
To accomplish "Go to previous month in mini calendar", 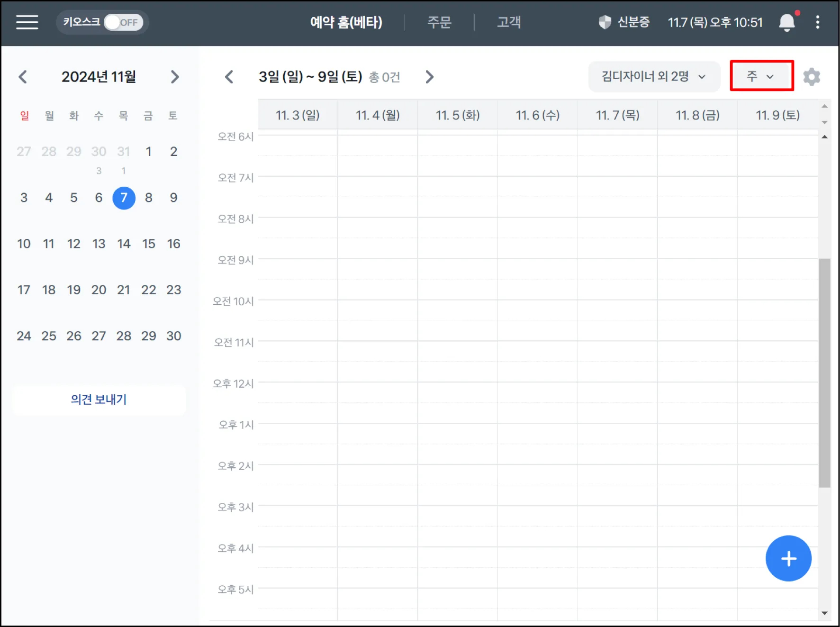I will [x=23, y=77].
